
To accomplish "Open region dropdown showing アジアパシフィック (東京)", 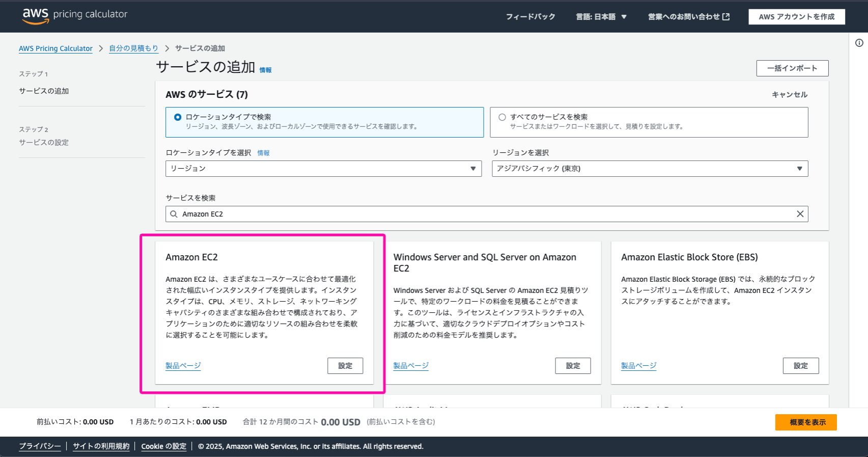I will click(x=650, y=169).
